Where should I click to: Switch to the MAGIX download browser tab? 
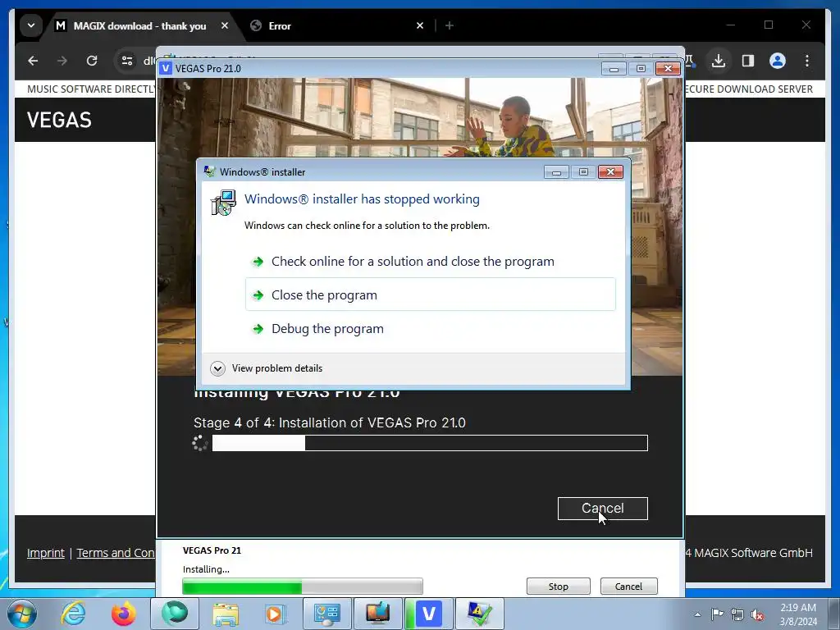tap(139, 25)
